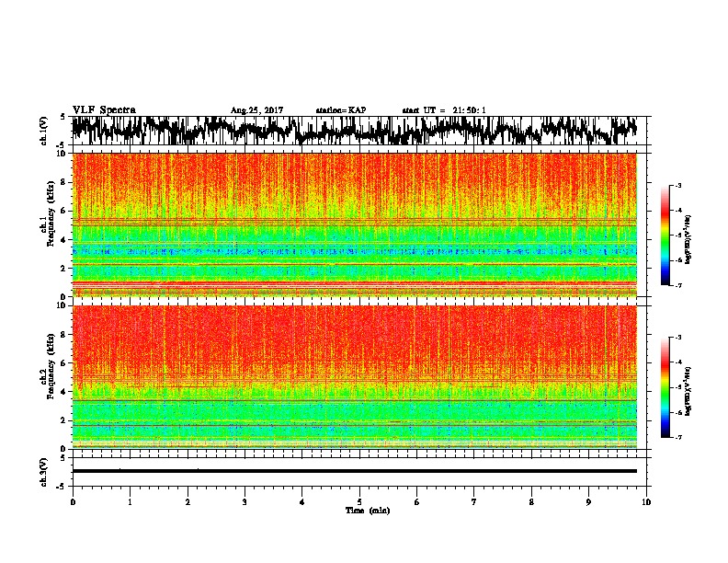Click ch.2 color bar label 'log(PSD)(V²/Hz)'
728x563 pixels.
pyautogui.click(x=688, y=391)
